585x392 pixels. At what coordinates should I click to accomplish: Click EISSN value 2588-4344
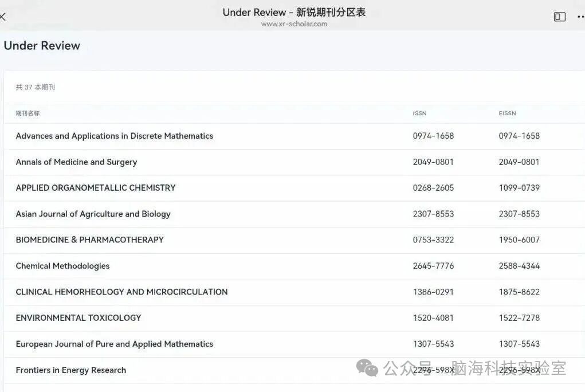point(519,266)
